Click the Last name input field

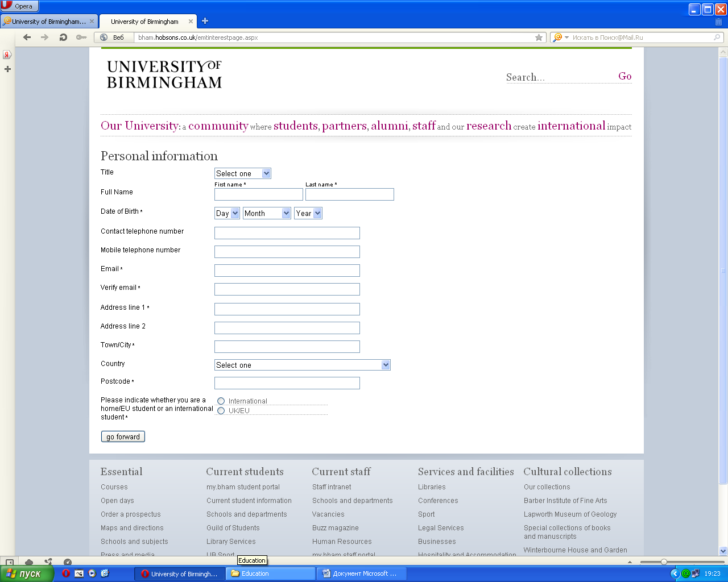(350, 194)
